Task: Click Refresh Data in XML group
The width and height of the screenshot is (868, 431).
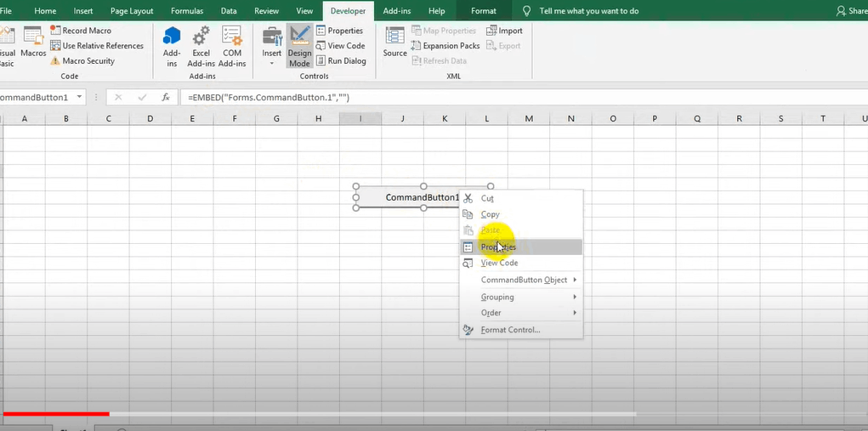Action: coord(439,61)
